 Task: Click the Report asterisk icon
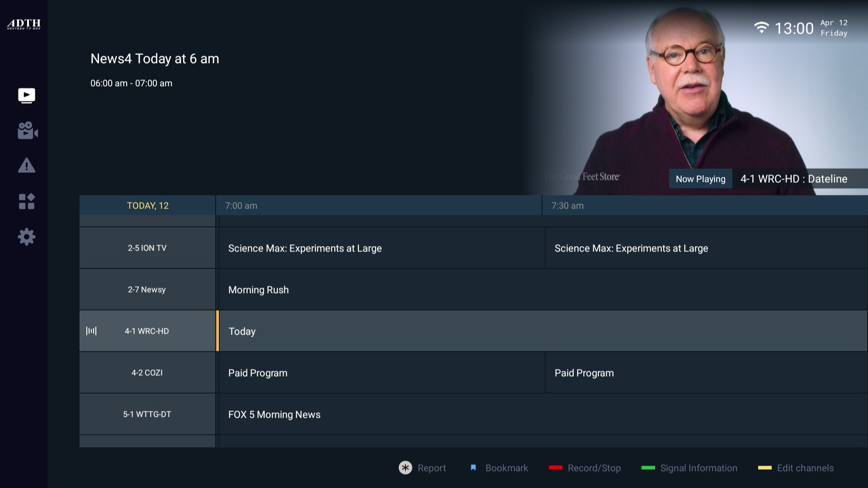point(406,468)
